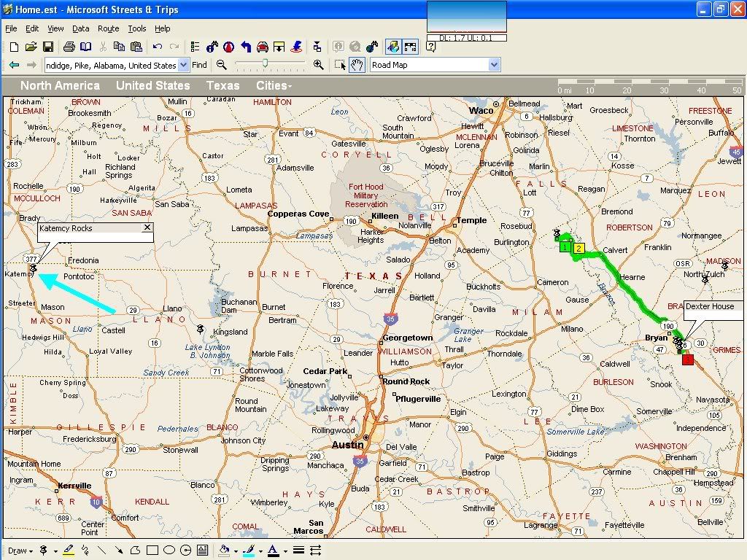Click the blue GPS locator icon
The height and width of the screenshot is (560, 747).
coord(296,47)
